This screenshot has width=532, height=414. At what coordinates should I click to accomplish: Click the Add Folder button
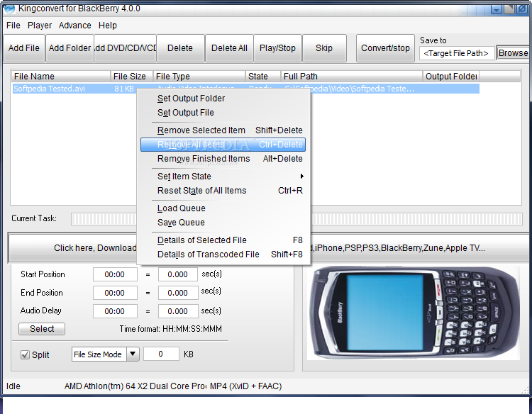[x=70, y=48]
